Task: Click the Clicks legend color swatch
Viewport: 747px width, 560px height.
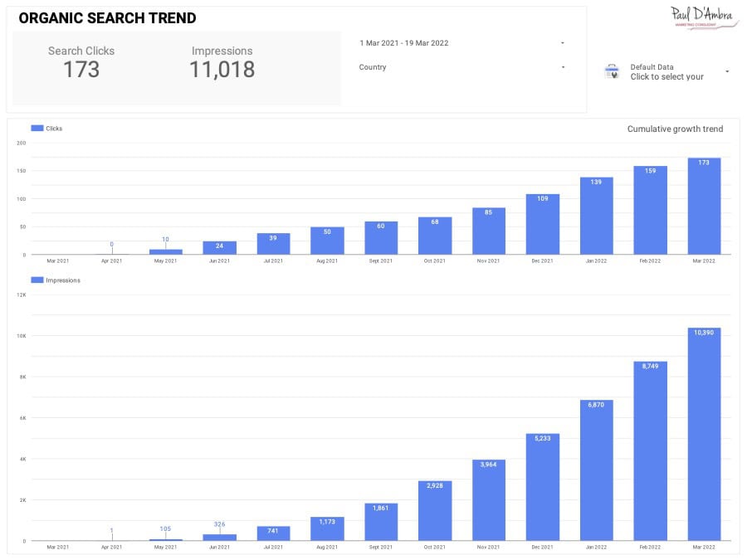Action: tap(37, 128)
